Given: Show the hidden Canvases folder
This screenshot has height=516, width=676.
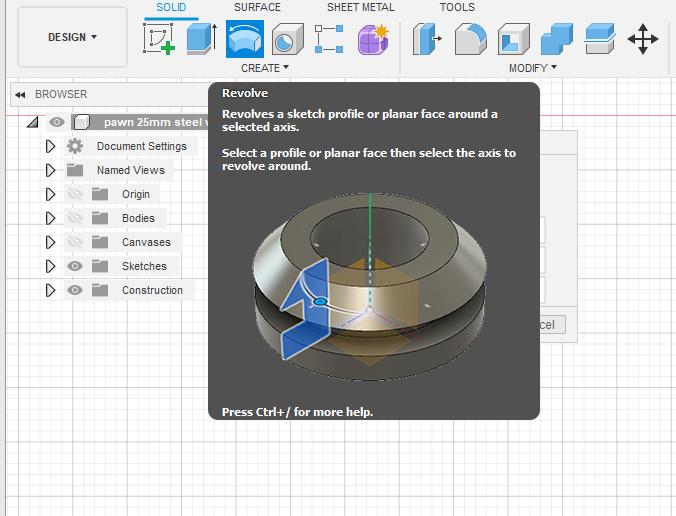Looking at the screenshot, I should (x=75, y=242).
